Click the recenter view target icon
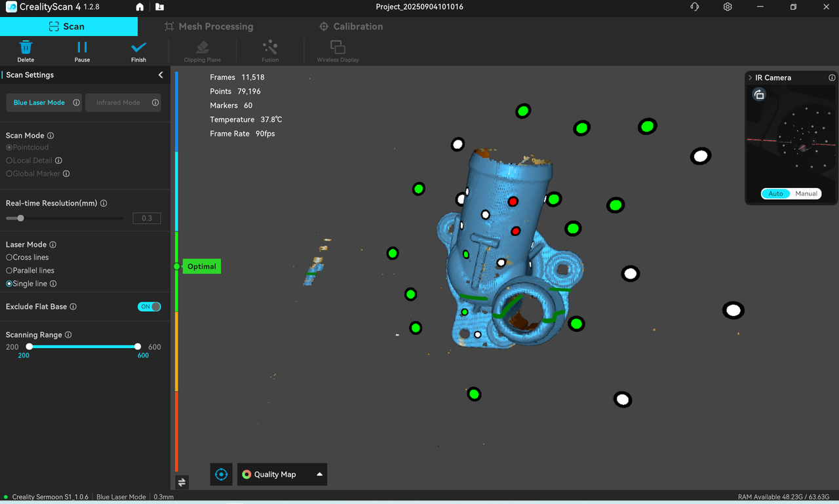 (222, 475)
